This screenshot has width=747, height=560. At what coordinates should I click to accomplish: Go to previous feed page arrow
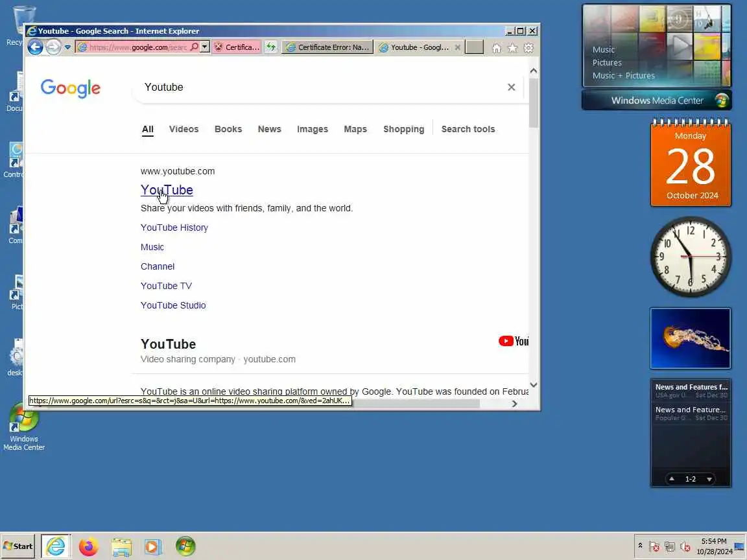(672, 479)
